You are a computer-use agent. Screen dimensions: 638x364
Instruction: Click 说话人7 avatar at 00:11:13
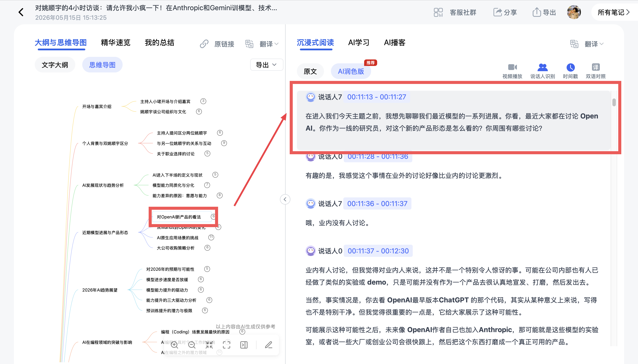tap(311, 97)
